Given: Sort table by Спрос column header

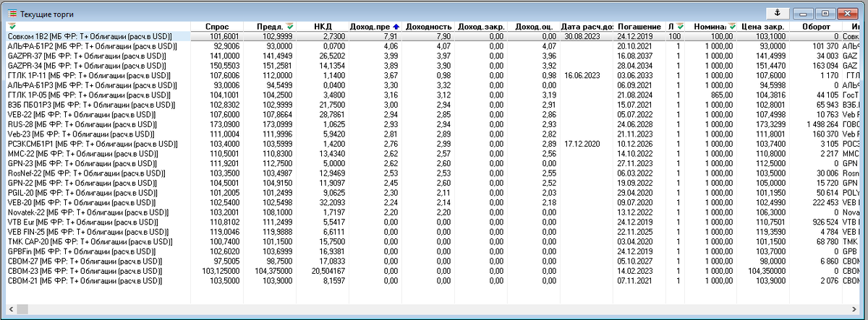Looking at the screenshot, I should 217,26.
